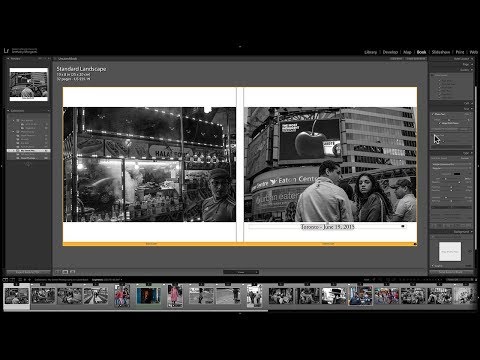Hide the top module panel arrow
The image size is (480, 360).
point(240,46)
